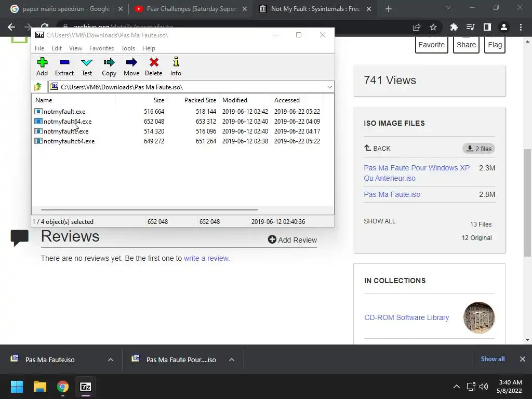
Task: Click the Favorite button on archive page
Action: 431,45
